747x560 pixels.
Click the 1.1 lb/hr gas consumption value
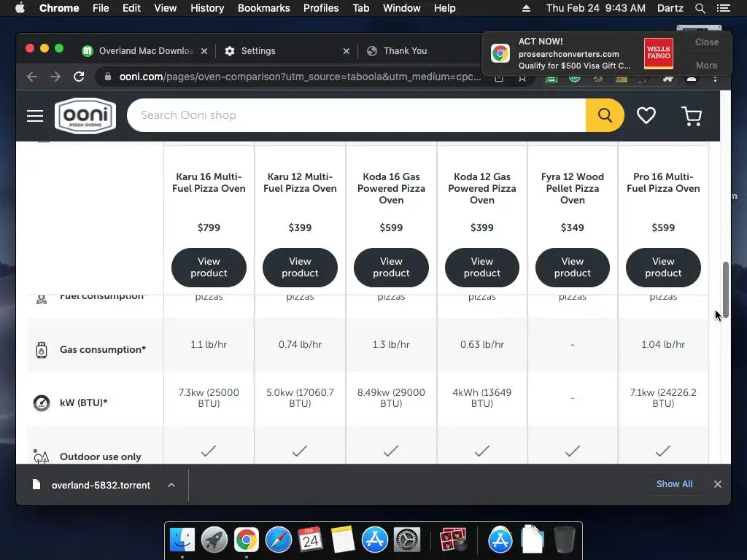209,344
